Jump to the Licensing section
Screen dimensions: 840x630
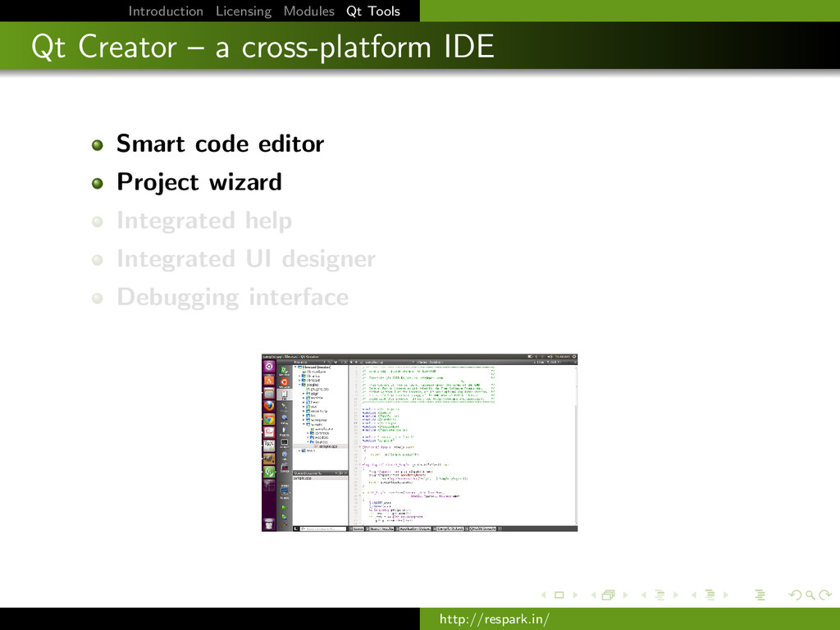tap(244, 11)
